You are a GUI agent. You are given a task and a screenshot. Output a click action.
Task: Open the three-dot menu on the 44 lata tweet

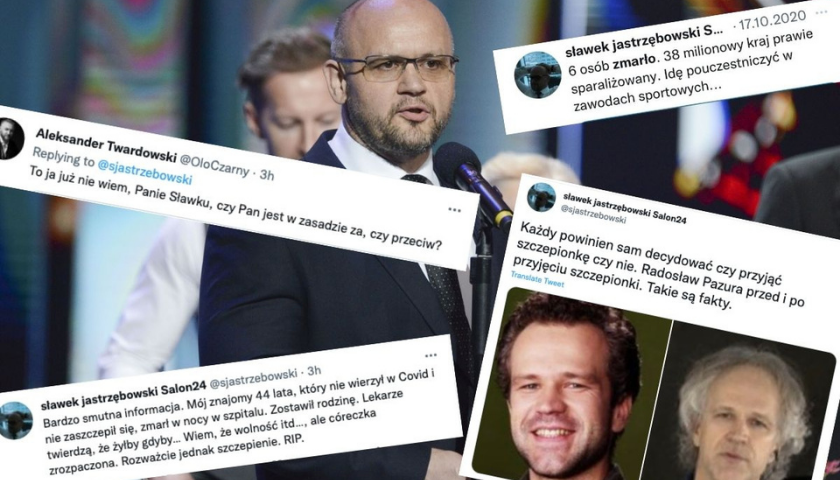[x=431, y=355]
